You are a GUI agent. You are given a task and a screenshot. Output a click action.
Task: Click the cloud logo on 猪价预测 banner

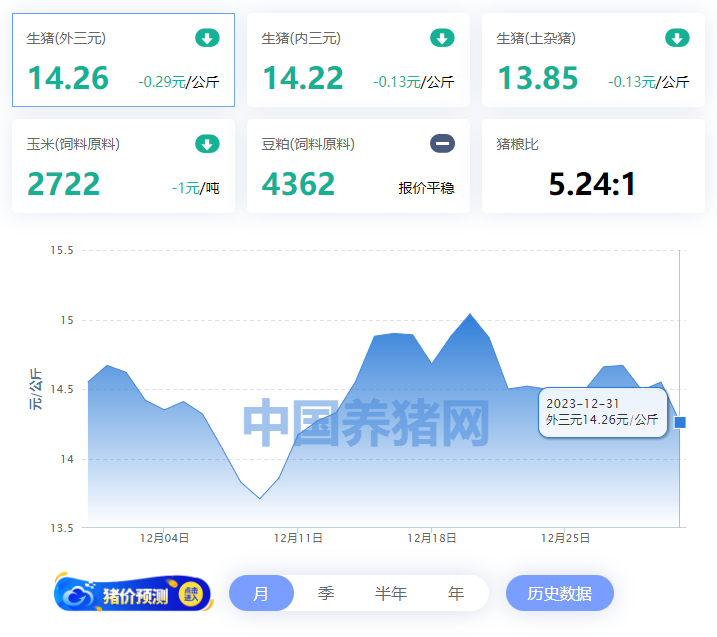tap(79, 595)
